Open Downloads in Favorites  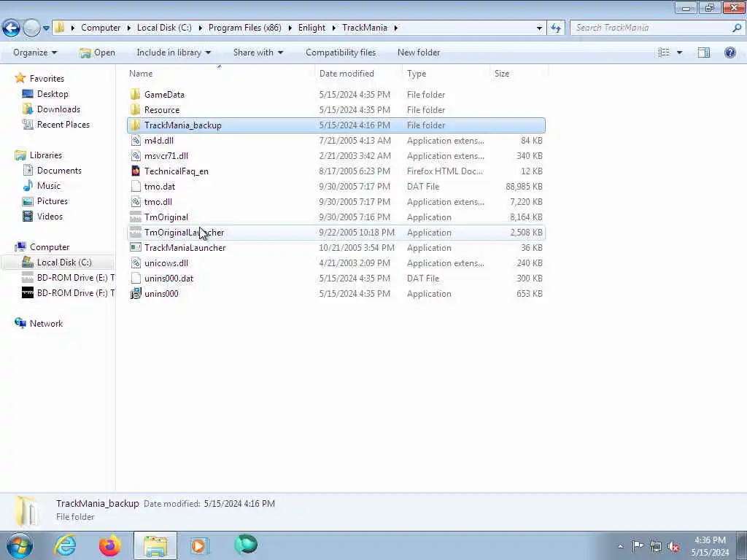coord(58,109)
